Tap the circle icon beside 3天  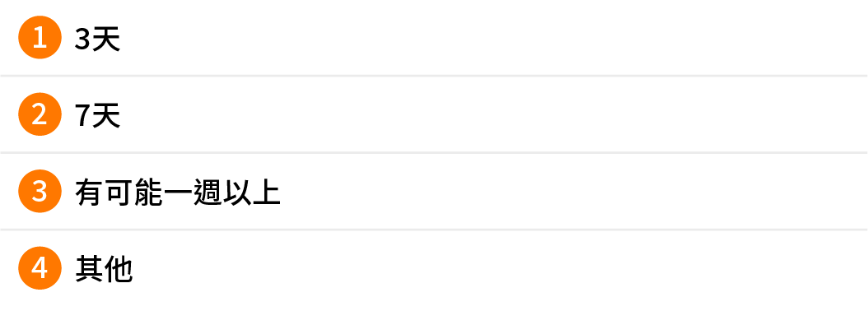click(x=40, y=38)
